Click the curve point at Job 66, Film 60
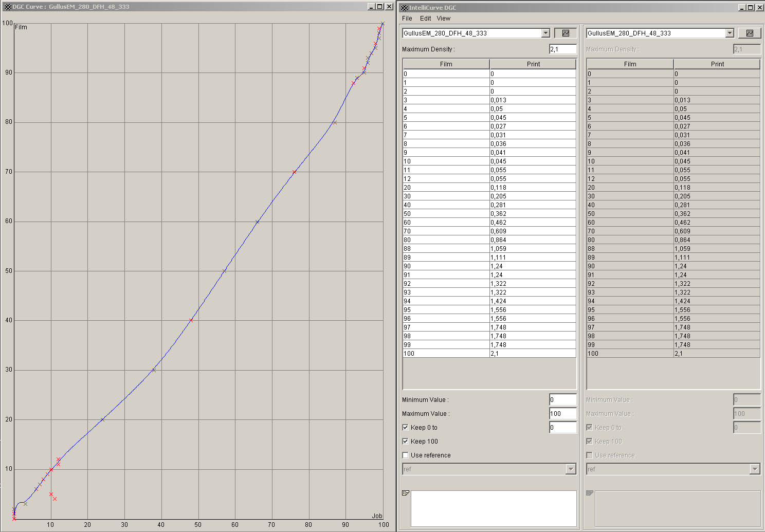This screenshot has width=765, height=532. [257, 222]
